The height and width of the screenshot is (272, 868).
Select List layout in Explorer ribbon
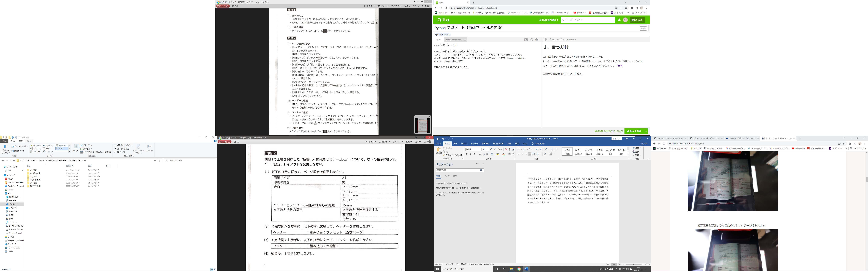pyautogui.click(x=47, y=148)
